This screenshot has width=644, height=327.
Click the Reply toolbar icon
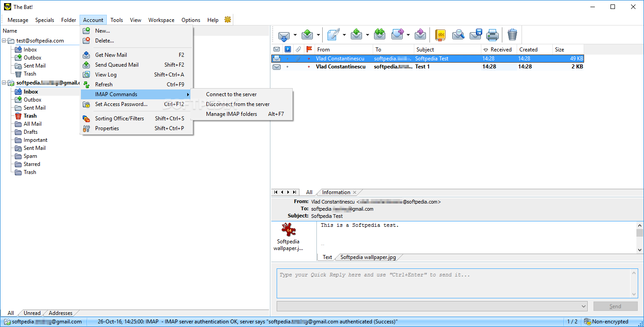click(x=357, y=34)
